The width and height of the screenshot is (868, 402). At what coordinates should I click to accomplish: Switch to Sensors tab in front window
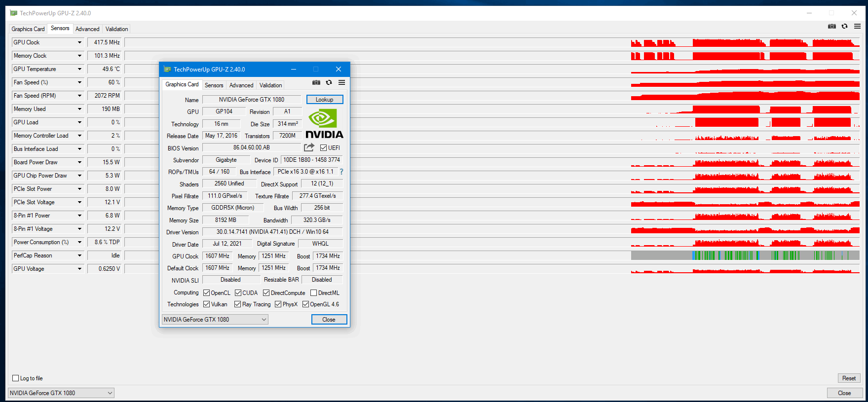coord(214,85)
